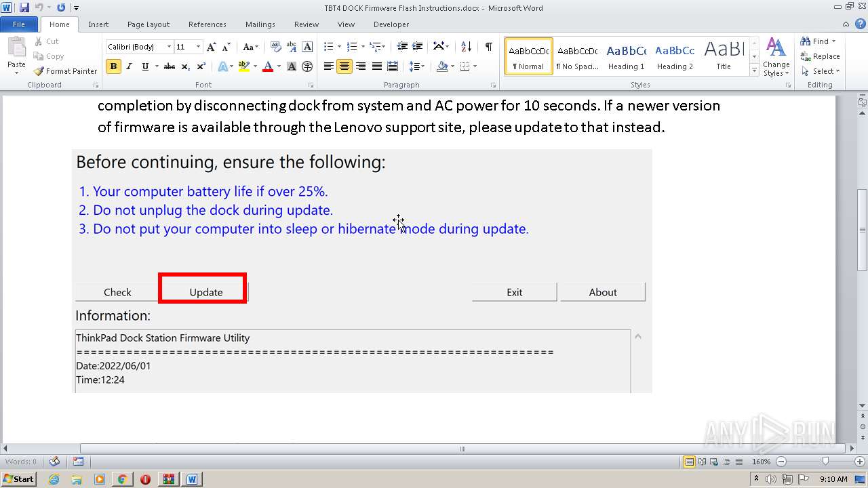Click the Opera icon in taskbar
The image size is (868, 488).
pyautogui.click(x=145, y=479)
